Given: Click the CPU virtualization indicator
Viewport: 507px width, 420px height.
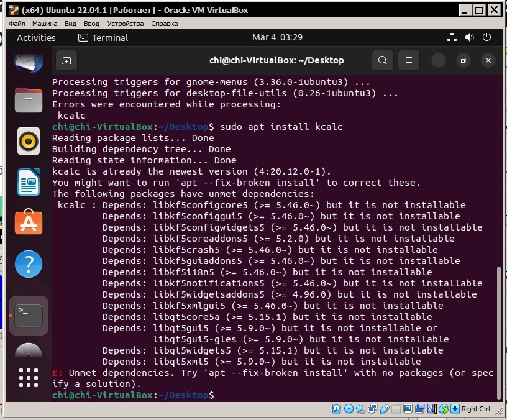Looking at the screenshot, I should [x=432, y=409].
